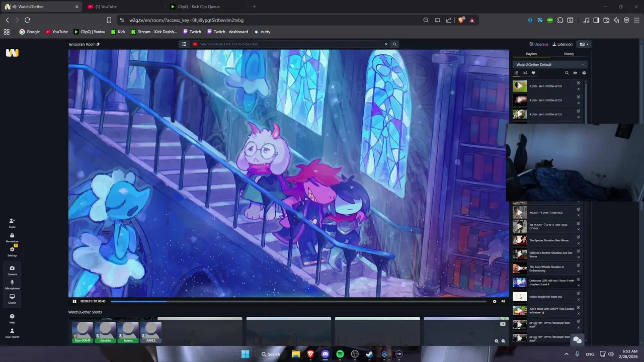Open Discord from the taskbar
644x362 pixels.
(325, 354)
